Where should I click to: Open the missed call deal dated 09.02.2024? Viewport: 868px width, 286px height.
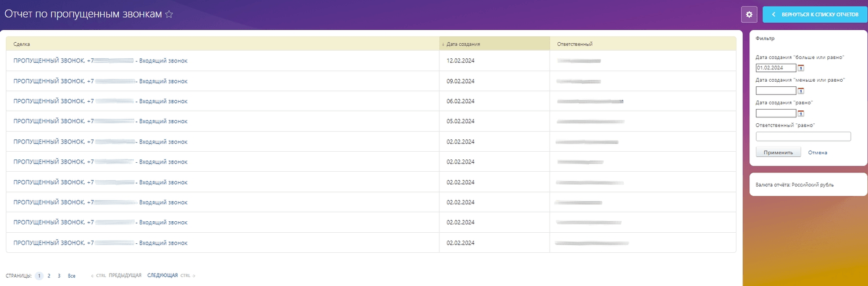pyautogui.click(x=100, y=81)
